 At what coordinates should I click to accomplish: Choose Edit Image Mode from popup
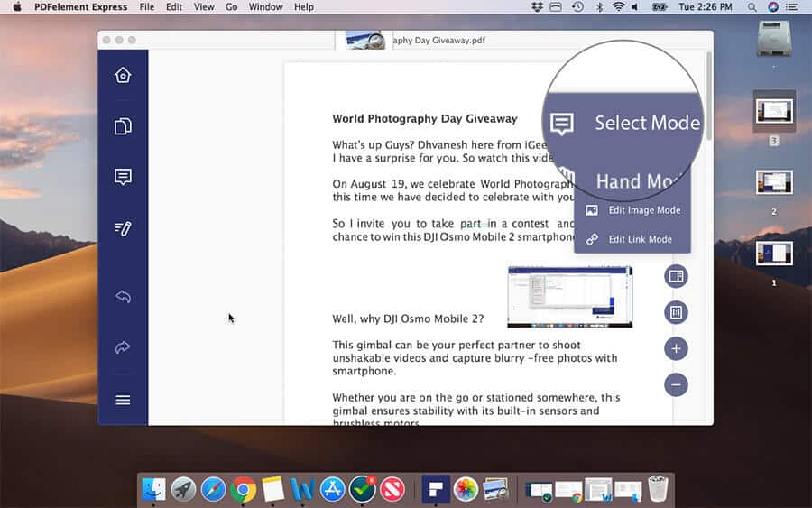tap(632, 209)
